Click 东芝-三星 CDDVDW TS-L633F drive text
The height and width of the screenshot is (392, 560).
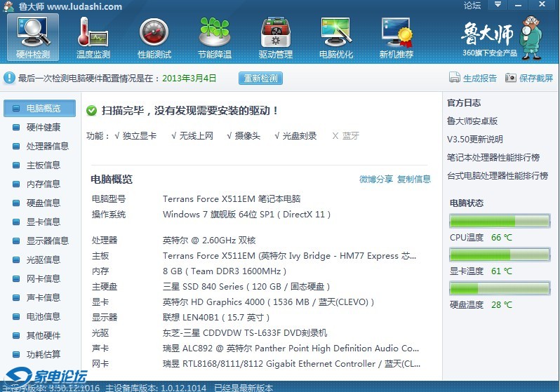click(245, 333)
